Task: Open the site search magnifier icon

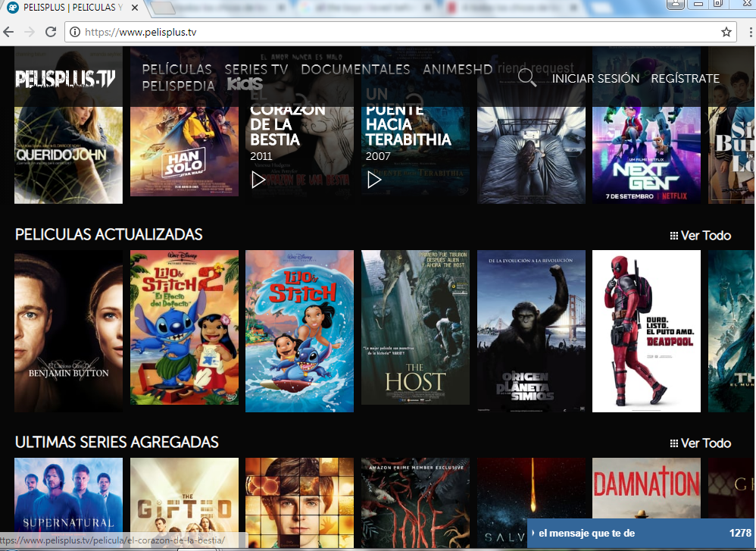Action: pos(526,77)
